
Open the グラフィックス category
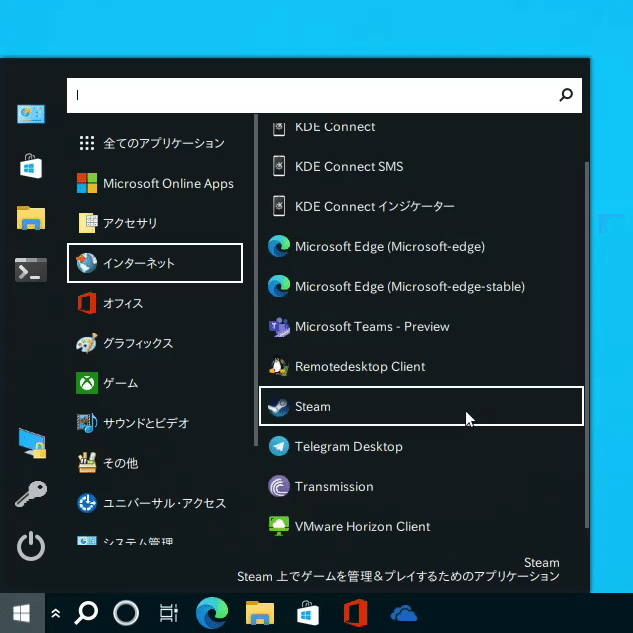155,343
